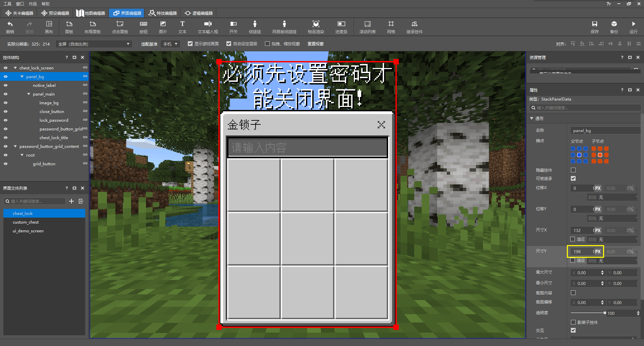Viewport: 644px width, 346px height.
Task: Open the Window (窗口) menu
Action: coord(20,4)
